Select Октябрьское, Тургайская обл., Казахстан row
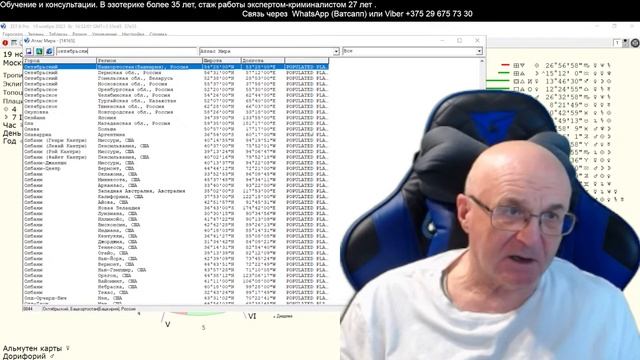Screen dimensions: 640x360 pyautogui.click(x=176, y=101)
